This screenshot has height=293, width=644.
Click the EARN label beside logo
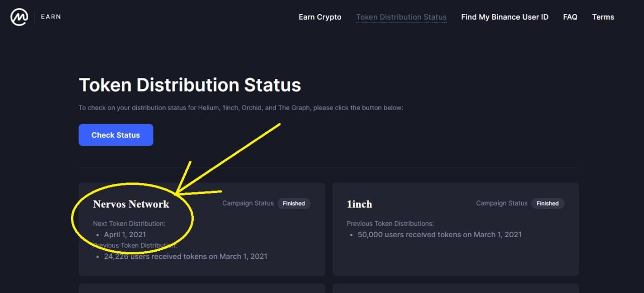tap(51, 17)
